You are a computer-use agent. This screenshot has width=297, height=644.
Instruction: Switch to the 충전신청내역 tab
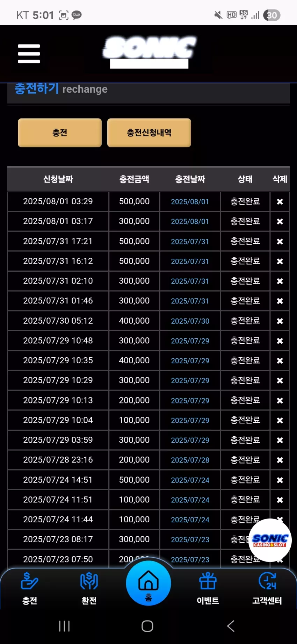(149, 133)
